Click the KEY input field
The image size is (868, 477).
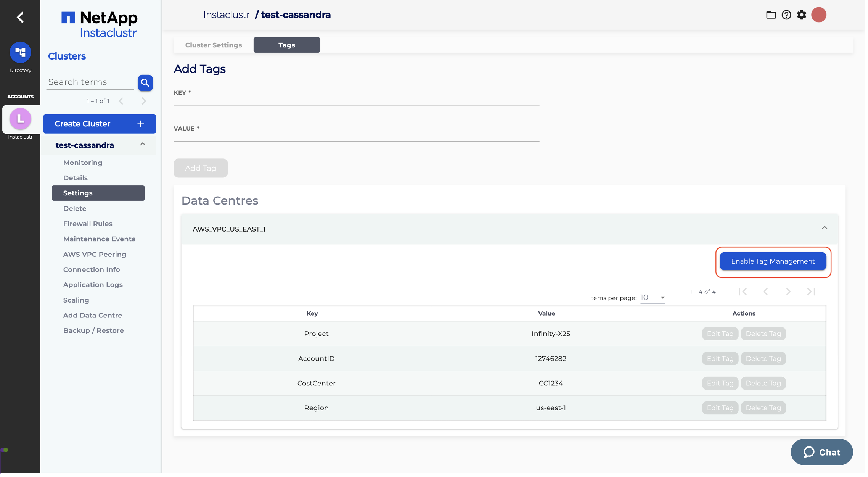[356, 101]
